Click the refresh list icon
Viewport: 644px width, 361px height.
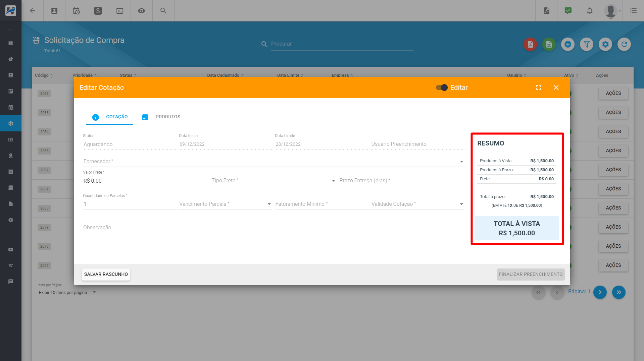624,44
